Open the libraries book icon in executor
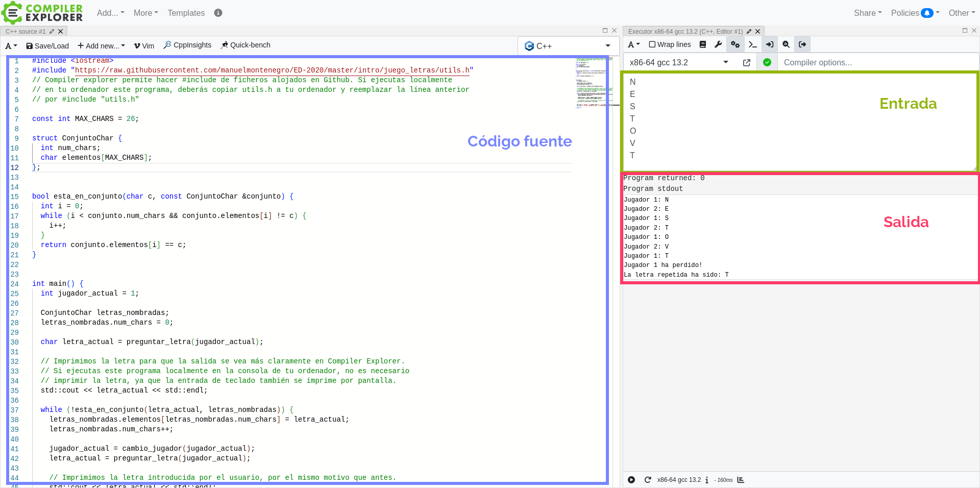Image resolution: width=980 pixels, height=488 pixels. 703,44
